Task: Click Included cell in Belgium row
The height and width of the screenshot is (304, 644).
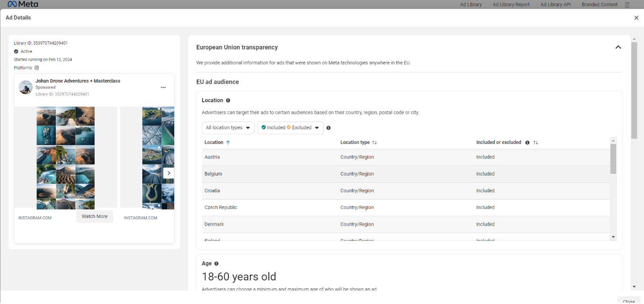Action: pyautogui.click(x=485, y=174)
